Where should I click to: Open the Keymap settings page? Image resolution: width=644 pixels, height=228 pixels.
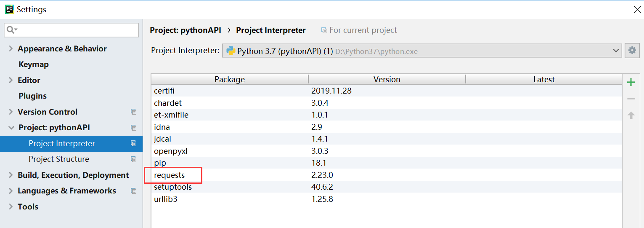[34, 64]
